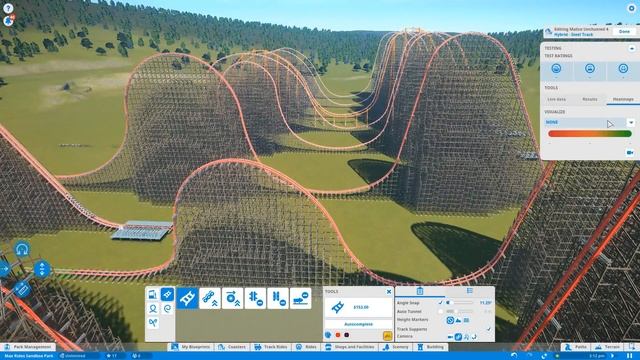640x360 pixels.
Task: Open the Shops and Facilities menu
Action: [350, 347]
